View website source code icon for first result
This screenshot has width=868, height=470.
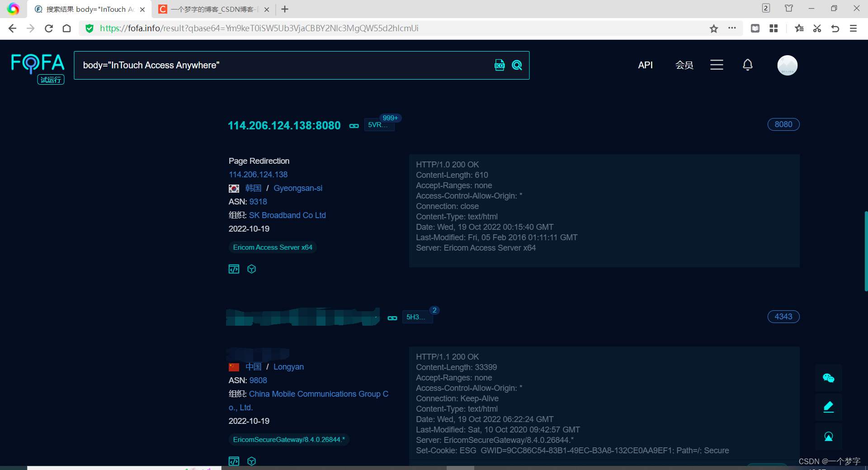(x=234, y=269)
